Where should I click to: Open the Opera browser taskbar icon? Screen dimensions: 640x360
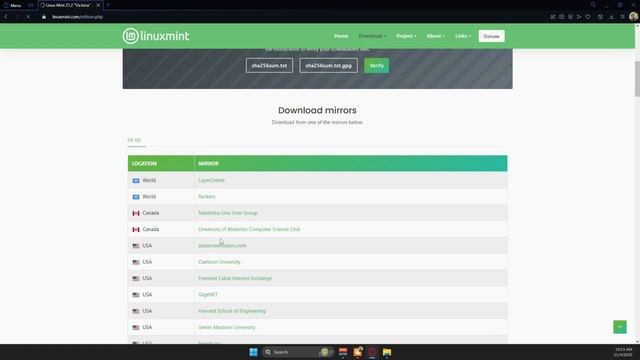click(372, 352)
